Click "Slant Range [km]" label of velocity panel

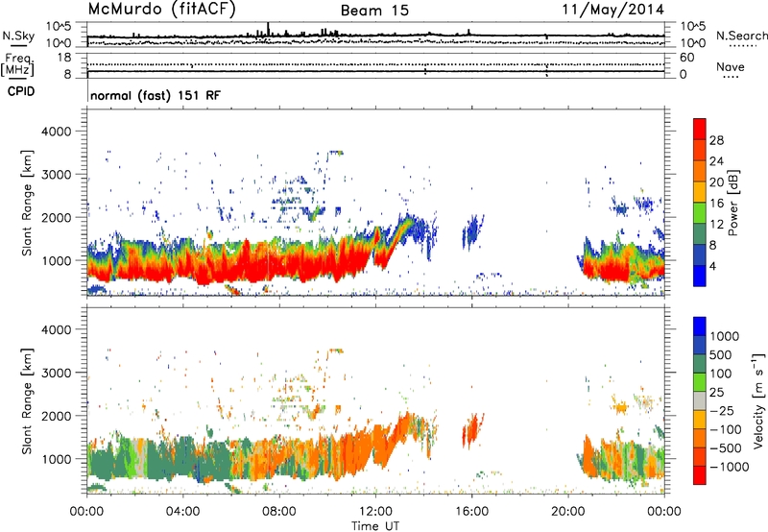pos(27,400)
